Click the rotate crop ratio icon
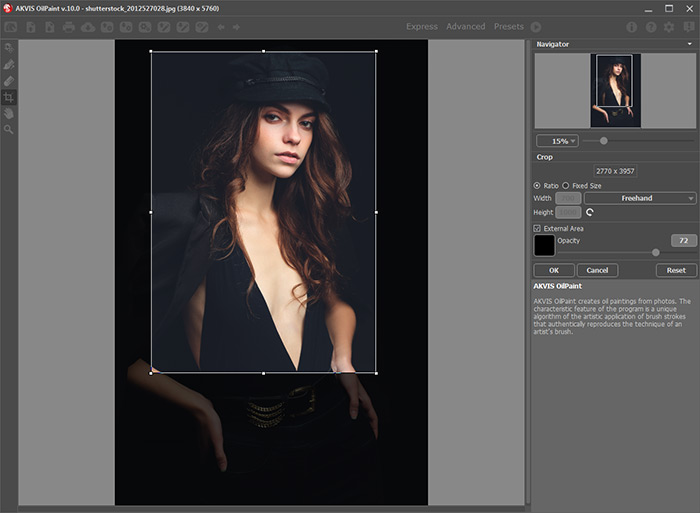 pos(590,213)
